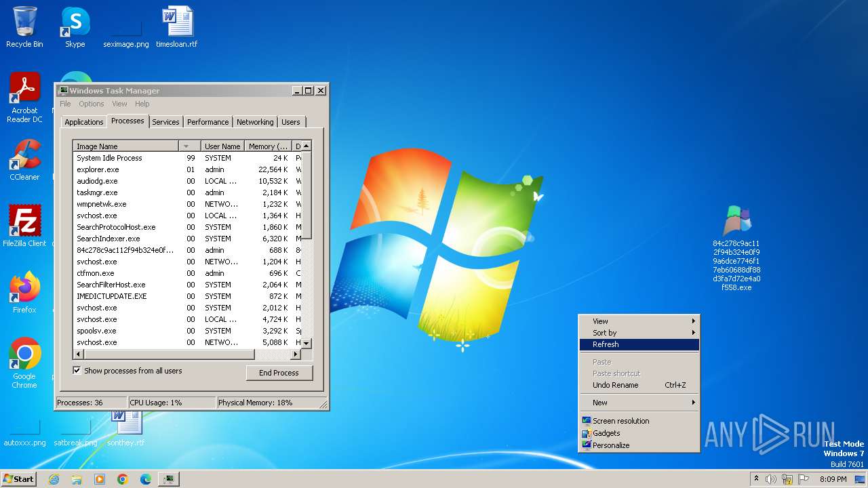Open Microsoft Edge from the taskbar
868x488 pixels.
[146, 479]
